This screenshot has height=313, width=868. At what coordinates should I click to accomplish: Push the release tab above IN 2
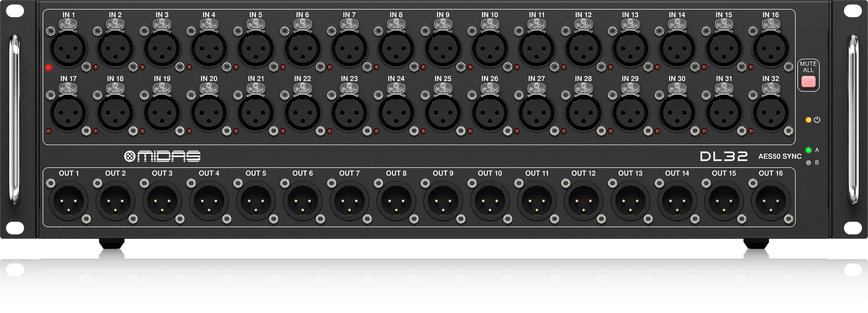[x=116, y=25]
